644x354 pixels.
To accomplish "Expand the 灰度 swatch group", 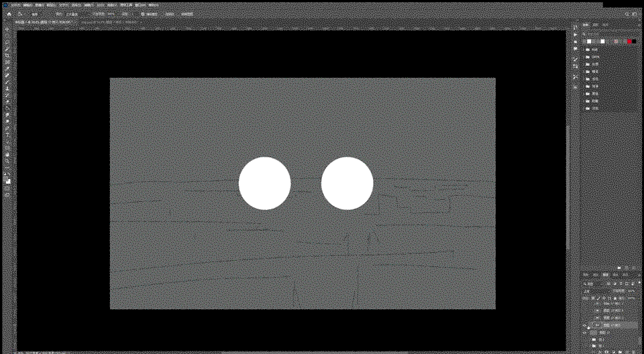I will click(x=584, y=64).
